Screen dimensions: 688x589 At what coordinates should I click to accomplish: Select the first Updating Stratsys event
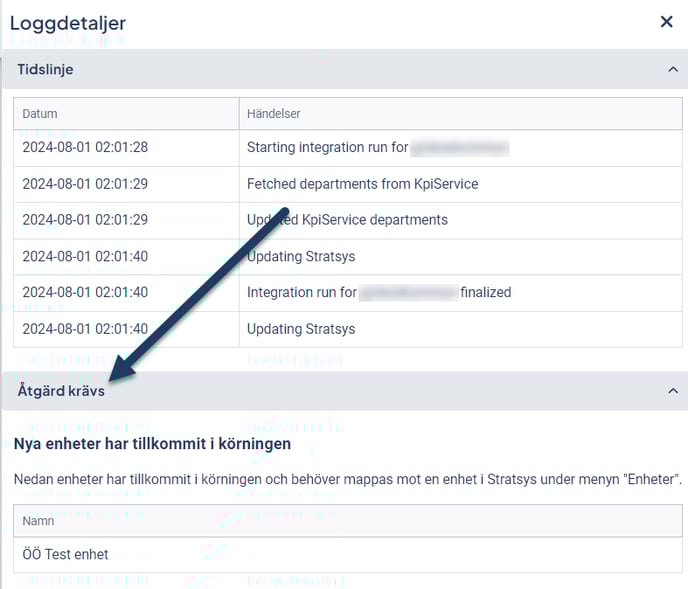tap(301, 257)
